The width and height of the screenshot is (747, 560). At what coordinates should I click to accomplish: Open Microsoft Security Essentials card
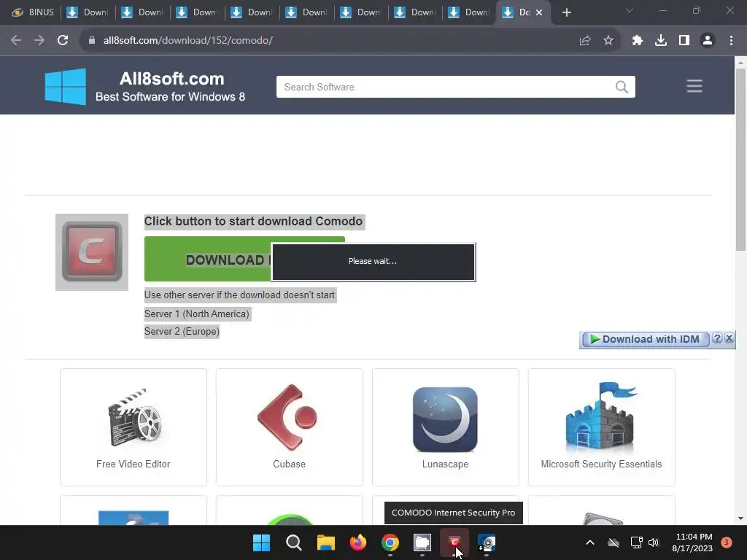(601, 427)
